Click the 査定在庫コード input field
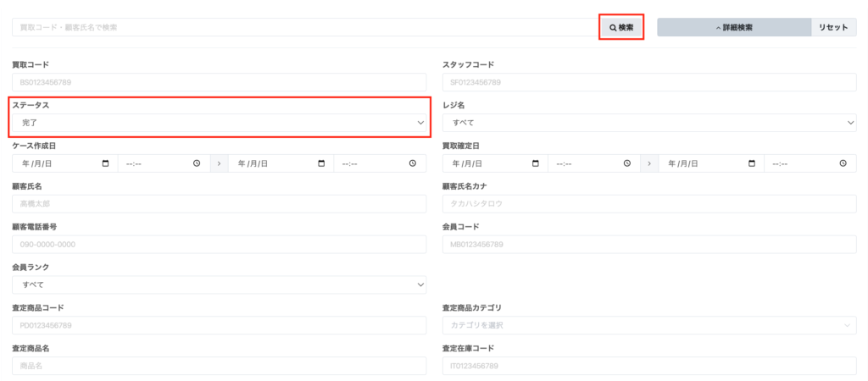The image size is (868, 381). (x=649, y=366)
